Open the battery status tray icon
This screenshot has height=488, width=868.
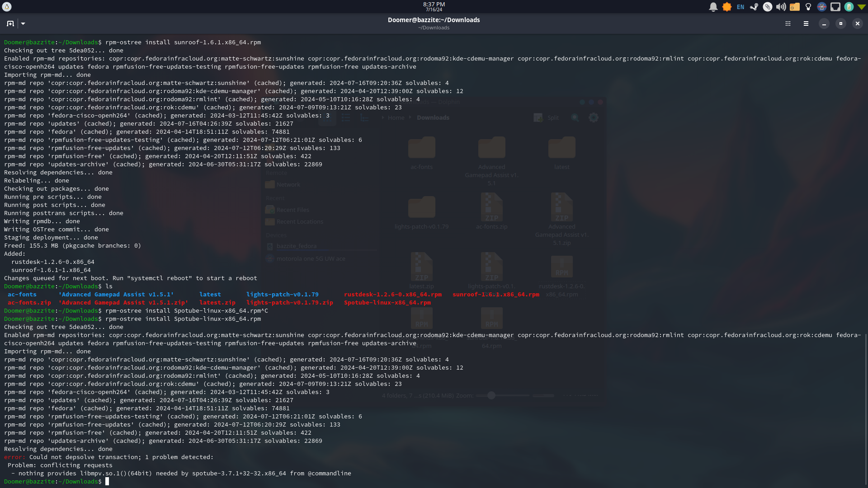click(849, 7)
